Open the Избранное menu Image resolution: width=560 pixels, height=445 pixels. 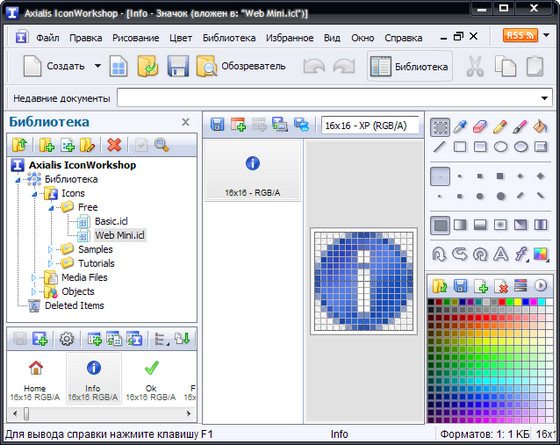pos(290,38)
